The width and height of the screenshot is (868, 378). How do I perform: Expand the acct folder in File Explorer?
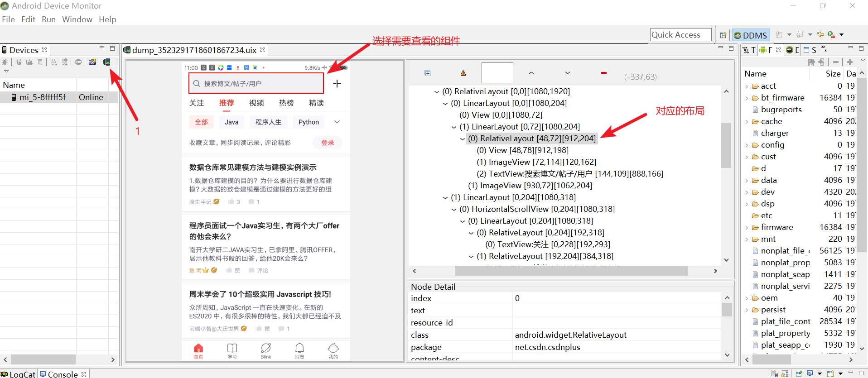747,86
